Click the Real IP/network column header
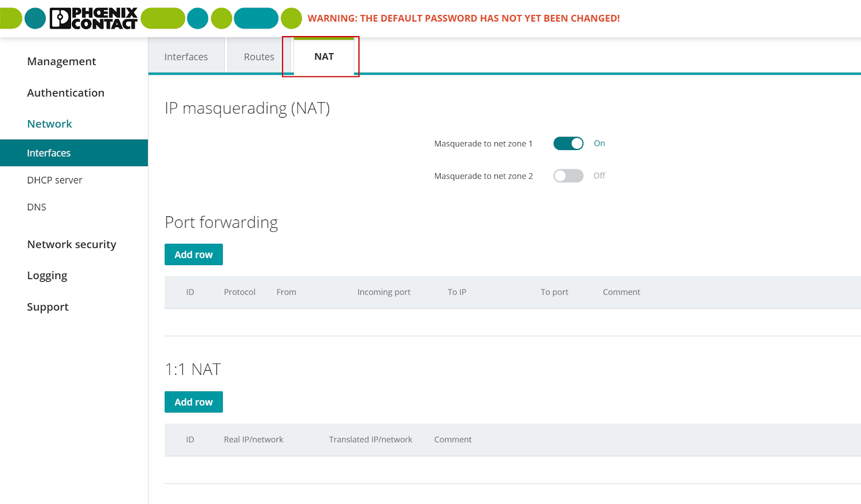 253,439
